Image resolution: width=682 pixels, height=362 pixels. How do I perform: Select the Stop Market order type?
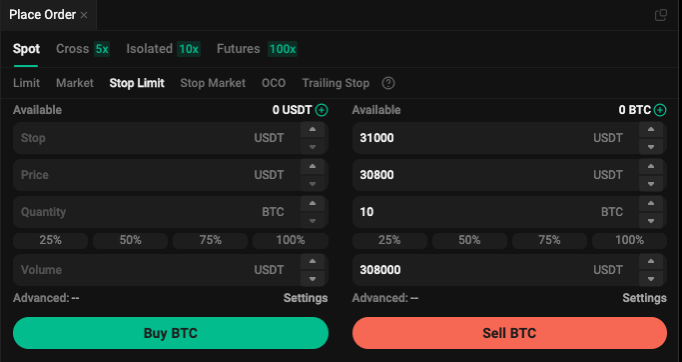click(213, 83)
